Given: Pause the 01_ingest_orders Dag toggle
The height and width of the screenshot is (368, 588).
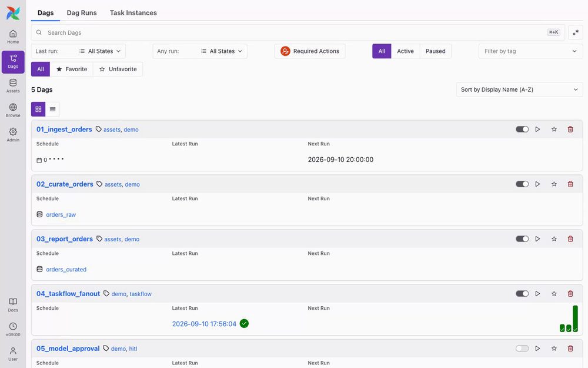Looking at the screenshot, I should [x=522, y=129].
